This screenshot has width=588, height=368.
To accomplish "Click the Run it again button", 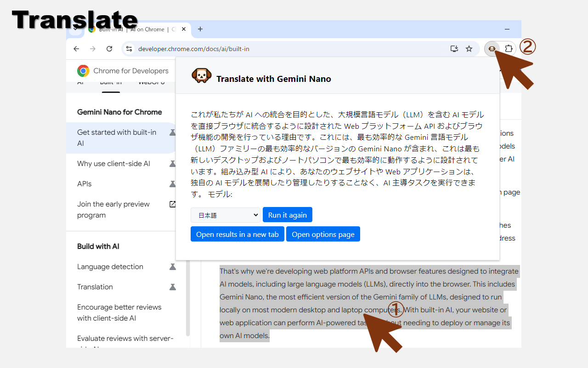I will point(288,215).
